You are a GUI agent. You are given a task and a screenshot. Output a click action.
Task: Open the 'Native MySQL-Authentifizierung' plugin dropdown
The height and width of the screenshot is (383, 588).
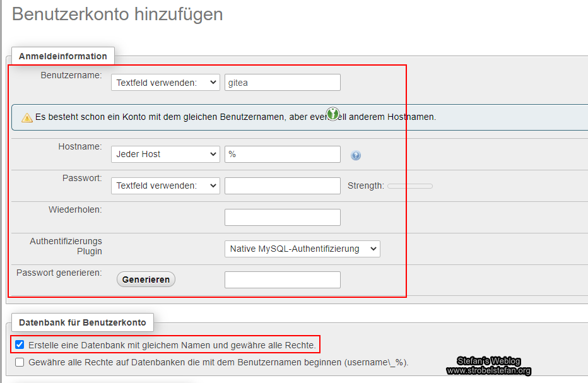[302, 249]
